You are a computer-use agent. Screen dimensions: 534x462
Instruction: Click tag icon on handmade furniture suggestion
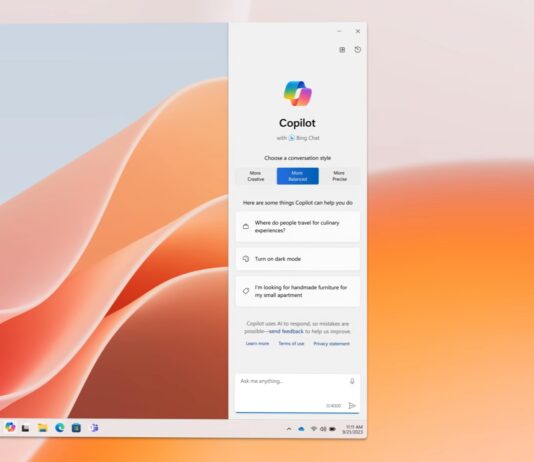pyautogui.click(x=246, y=291)
